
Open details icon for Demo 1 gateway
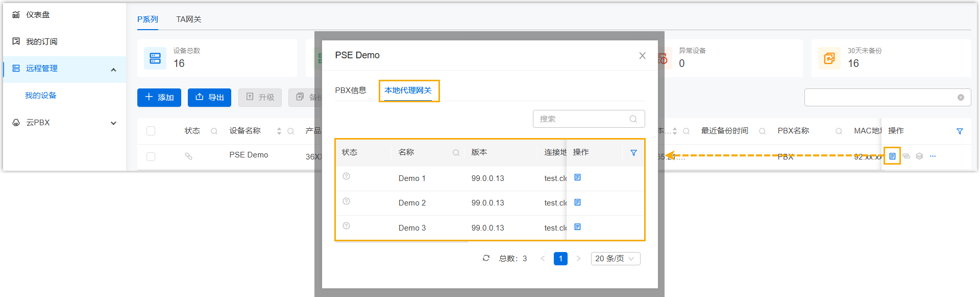click(577, 177)
